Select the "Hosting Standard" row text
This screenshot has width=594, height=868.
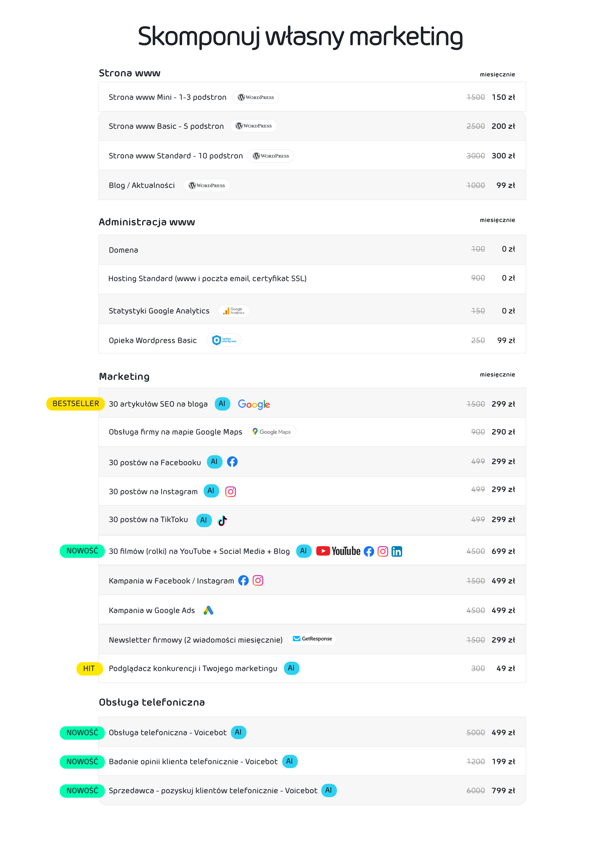click(207, 279)
